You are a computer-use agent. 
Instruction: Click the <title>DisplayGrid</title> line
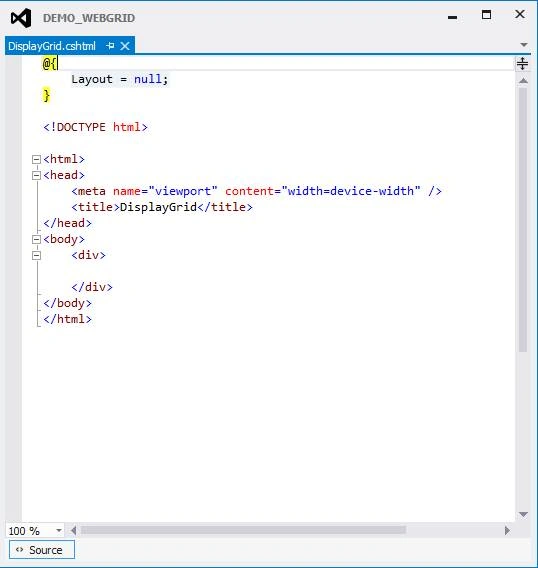162,207
